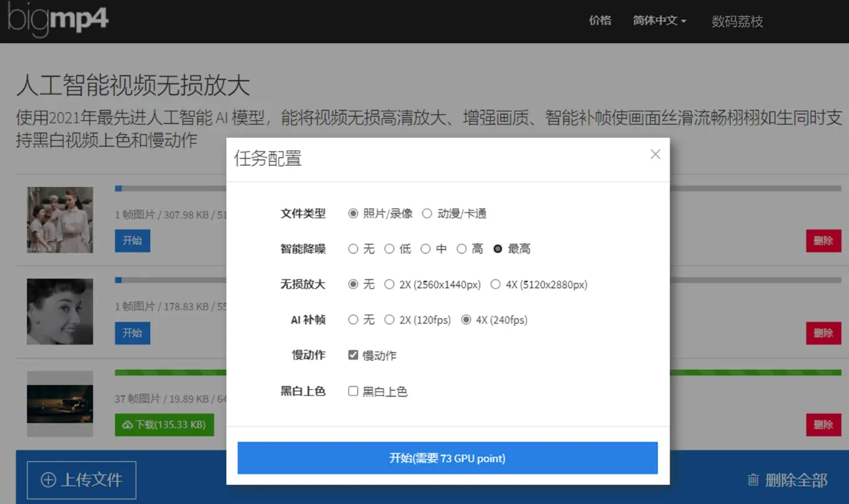Open the 价格 pricing page

pos(600,20)
